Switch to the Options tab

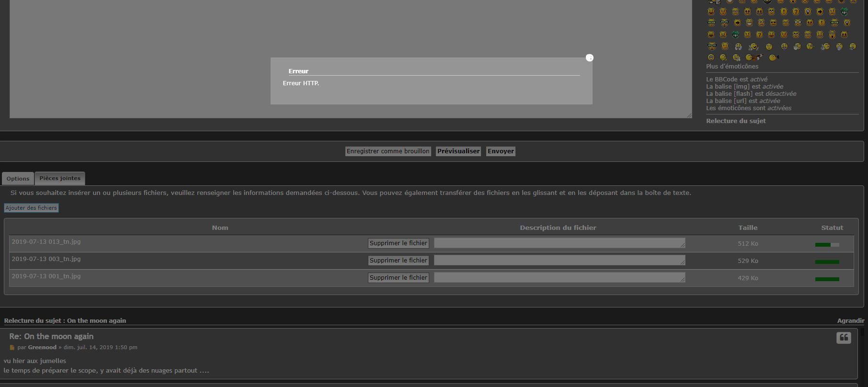pyautogui.click(x=18, y=179)
